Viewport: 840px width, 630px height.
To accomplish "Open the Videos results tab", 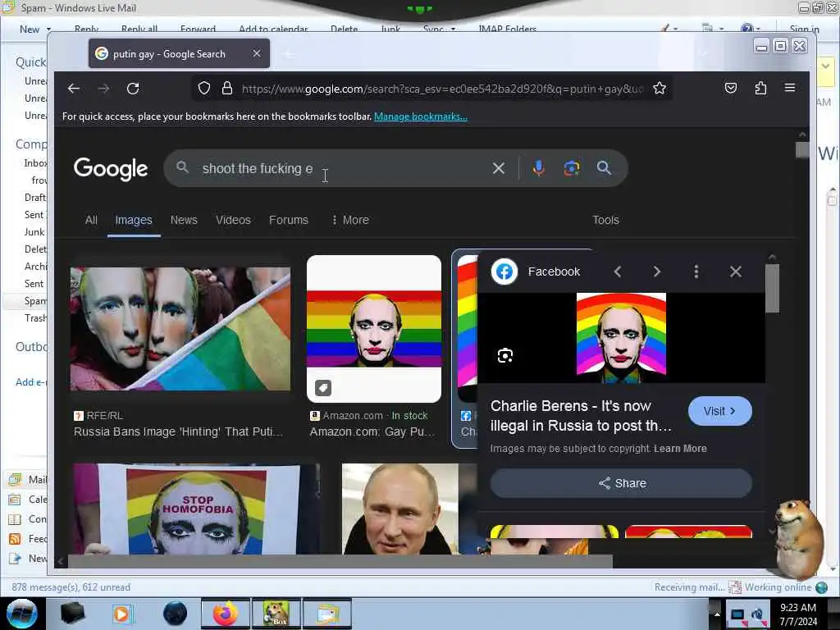I will coord(233,220).
